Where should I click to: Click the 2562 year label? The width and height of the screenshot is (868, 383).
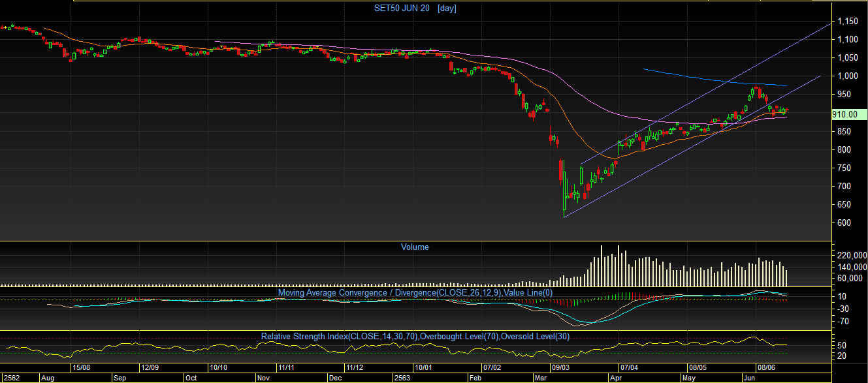pyautogui.click(x=10, y=378)
